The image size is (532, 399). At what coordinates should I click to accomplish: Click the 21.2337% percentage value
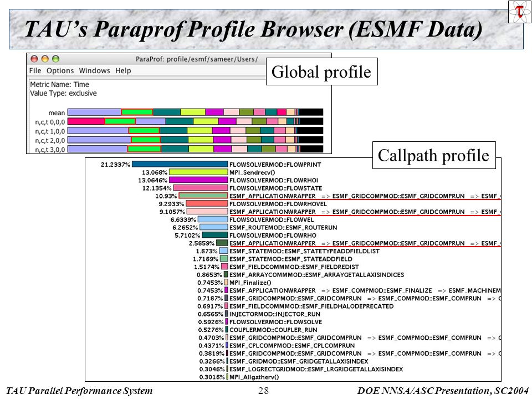pyautogui.click(x=115, y=165)
